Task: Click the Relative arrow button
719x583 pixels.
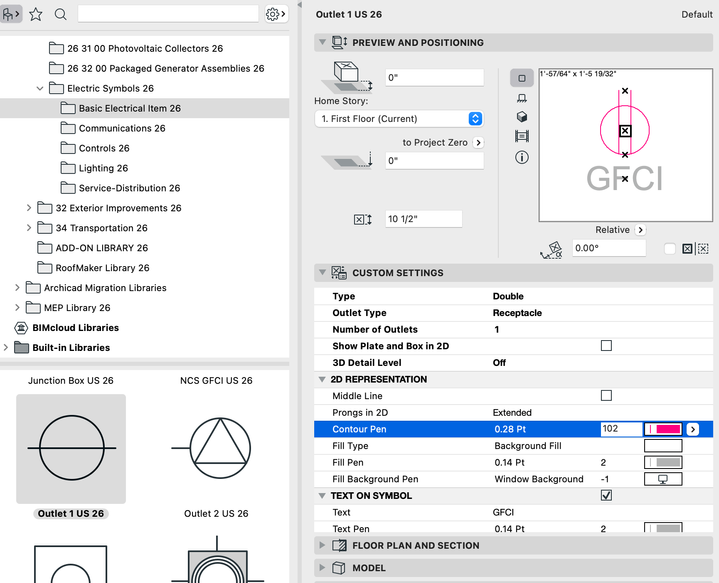Action: (x=640, y=230)
